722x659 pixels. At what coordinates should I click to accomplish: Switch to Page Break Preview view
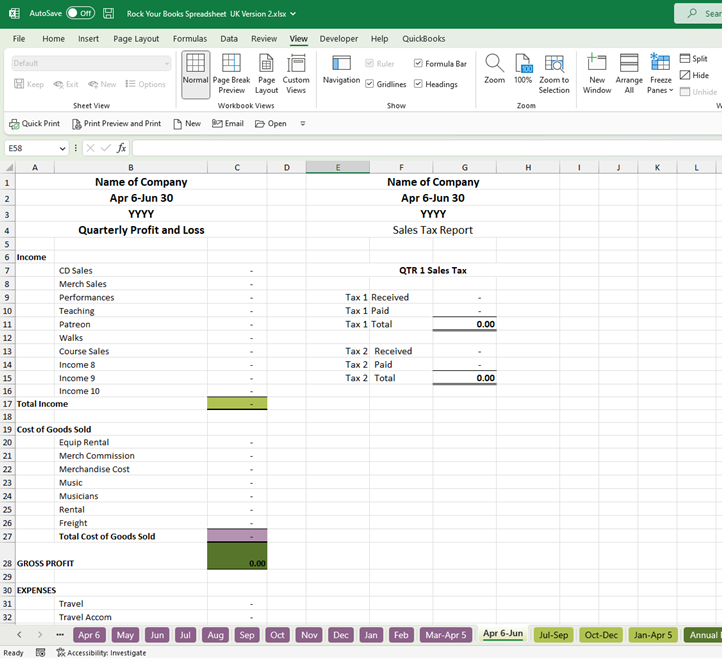[231, 74]
